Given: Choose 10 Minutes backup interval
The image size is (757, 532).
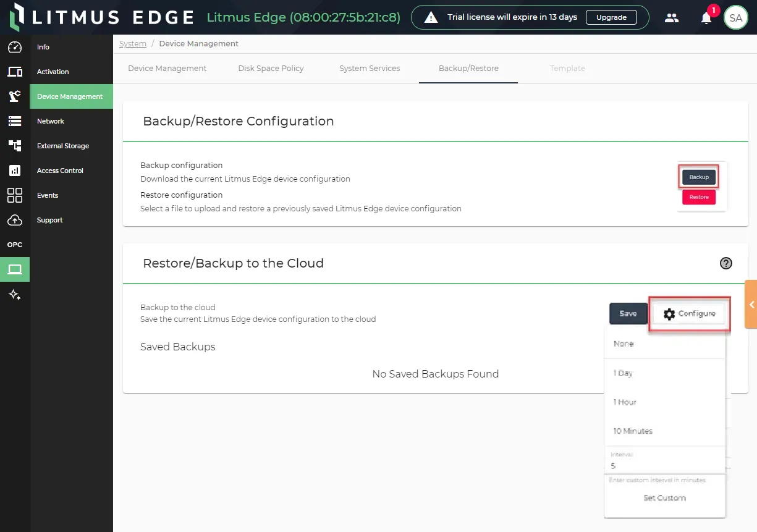Looking at the screenshot, I should click(x=664, y=431).
